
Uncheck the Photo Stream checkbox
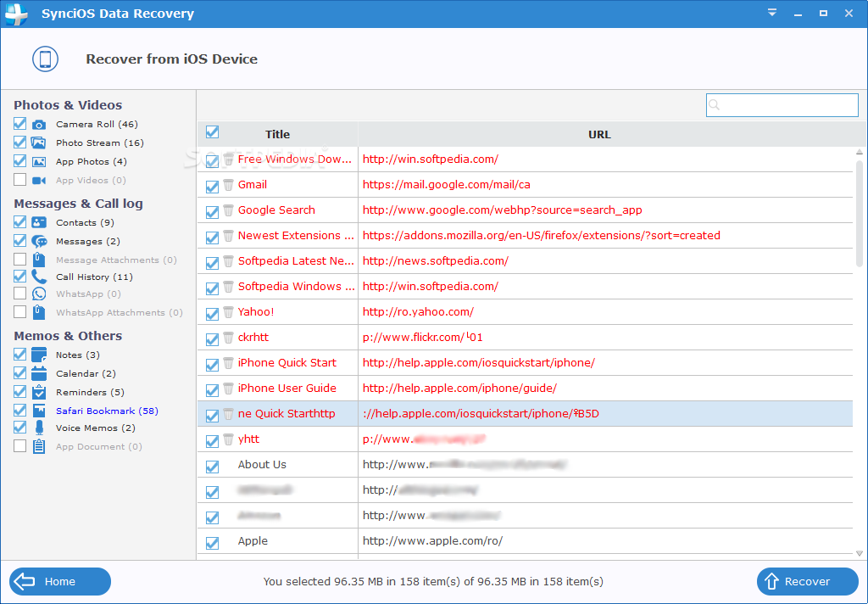tap(20, 143)
